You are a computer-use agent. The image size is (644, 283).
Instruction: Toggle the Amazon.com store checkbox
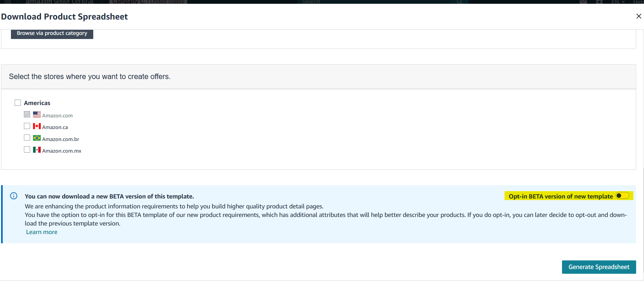pos(27,114)
